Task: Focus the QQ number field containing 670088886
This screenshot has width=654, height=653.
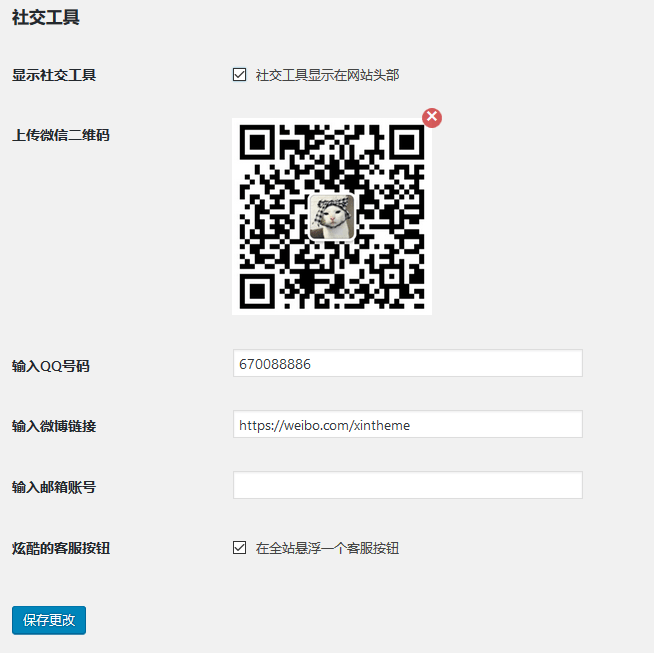Action: (407, 363)
